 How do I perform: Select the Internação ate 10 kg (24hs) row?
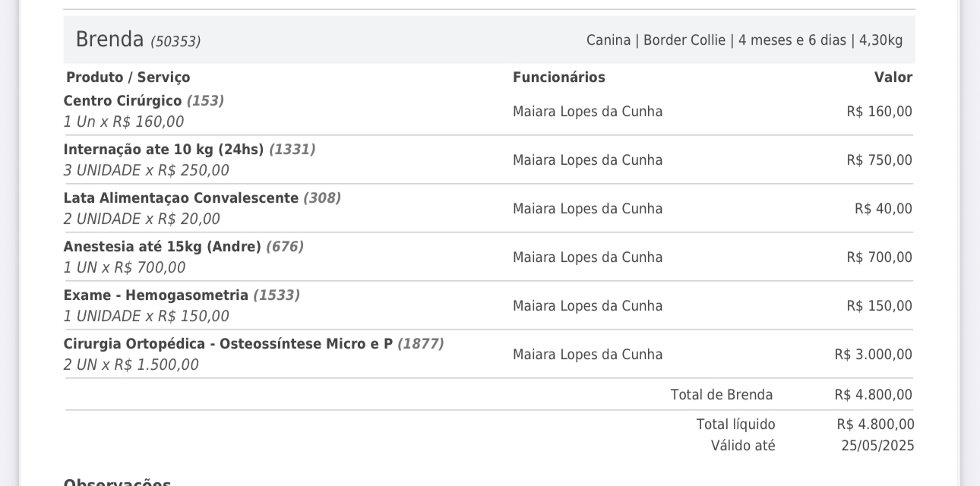coord(488,160)
